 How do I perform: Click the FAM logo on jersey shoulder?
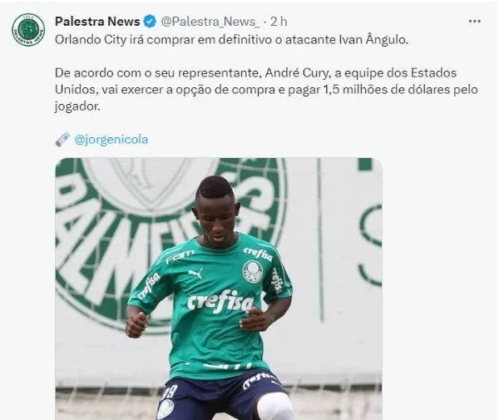click(x=180, y=257)
